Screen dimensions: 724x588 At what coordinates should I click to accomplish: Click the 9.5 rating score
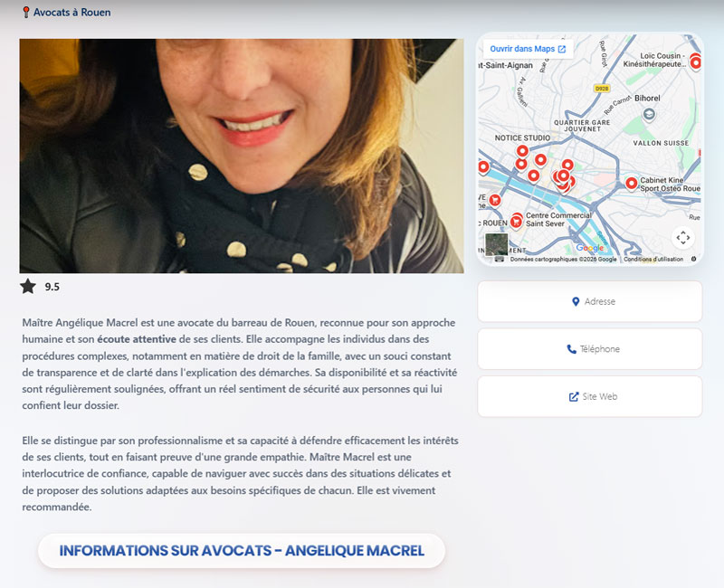coord(52,288)
